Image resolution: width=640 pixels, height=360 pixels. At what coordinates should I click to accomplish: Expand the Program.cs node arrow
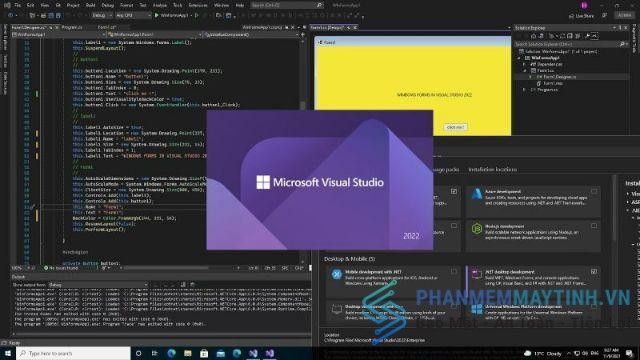point(525,89)
